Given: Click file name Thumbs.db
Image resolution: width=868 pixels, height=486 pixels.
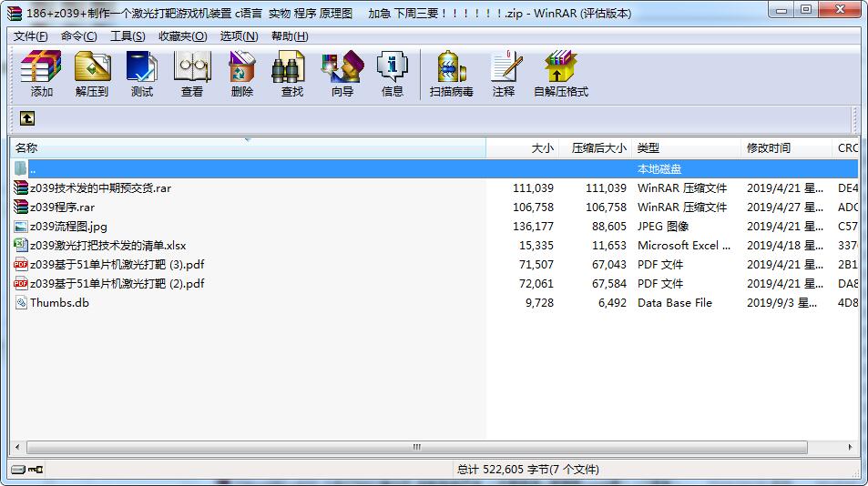Looking at the screenshot, I should coord(59,302).
